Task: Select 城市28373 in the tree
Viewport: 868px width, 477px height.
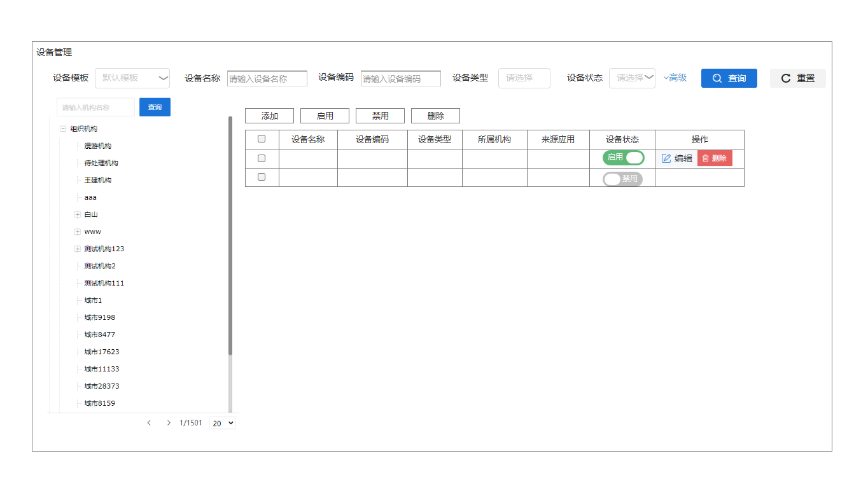Action: [102, 386]
